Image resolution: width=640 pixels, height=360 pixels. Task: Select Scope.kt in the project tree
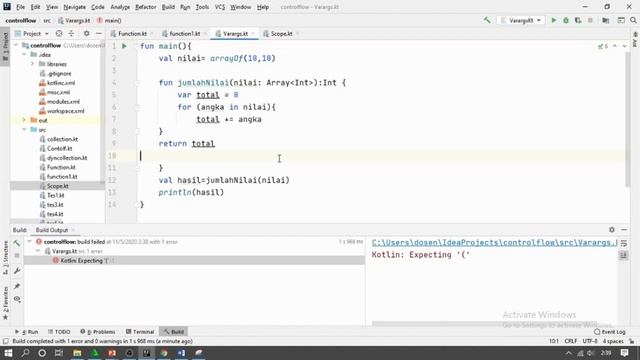[58, 186]
